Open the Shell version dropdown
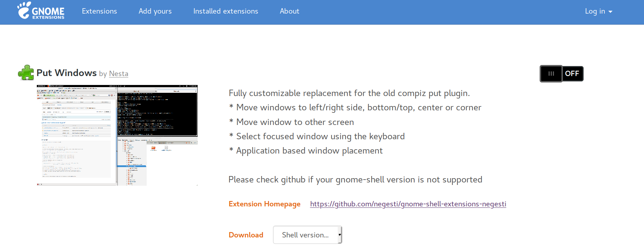 click(307, 235)
